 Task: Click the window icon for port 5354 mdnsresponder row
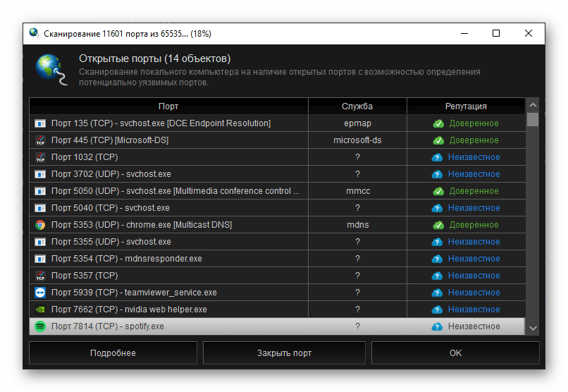click(40, 259)
